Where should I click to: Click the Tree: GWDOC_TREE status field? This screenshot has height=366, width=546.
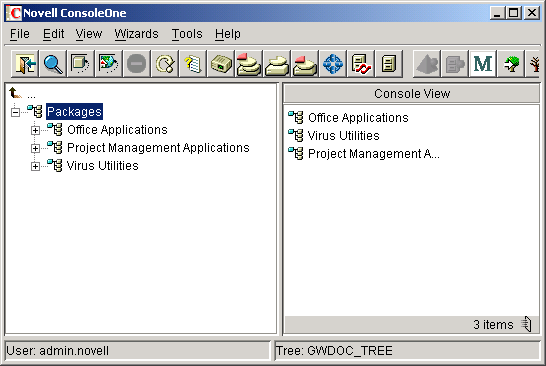(407, 350)
